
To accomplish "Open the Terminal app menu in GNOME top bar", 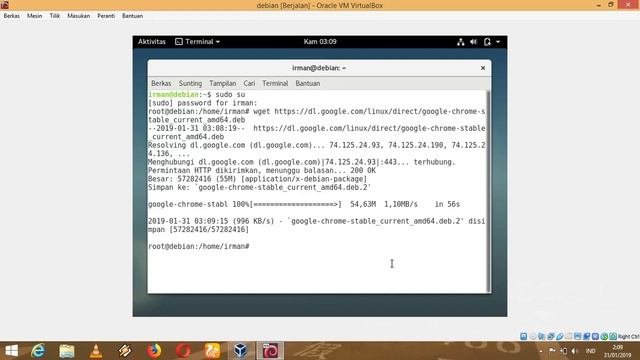I will 198,42.
